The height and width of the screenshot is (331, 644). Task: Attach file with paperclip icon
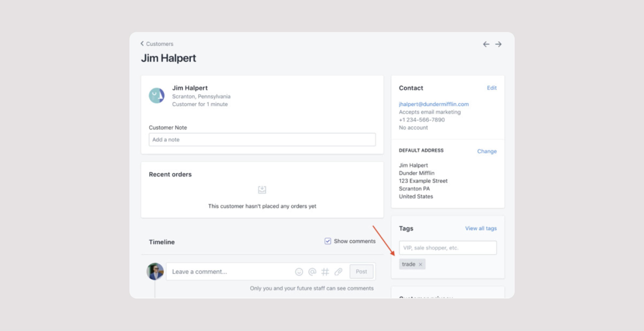pyautogui.click(x=338, y=272)
